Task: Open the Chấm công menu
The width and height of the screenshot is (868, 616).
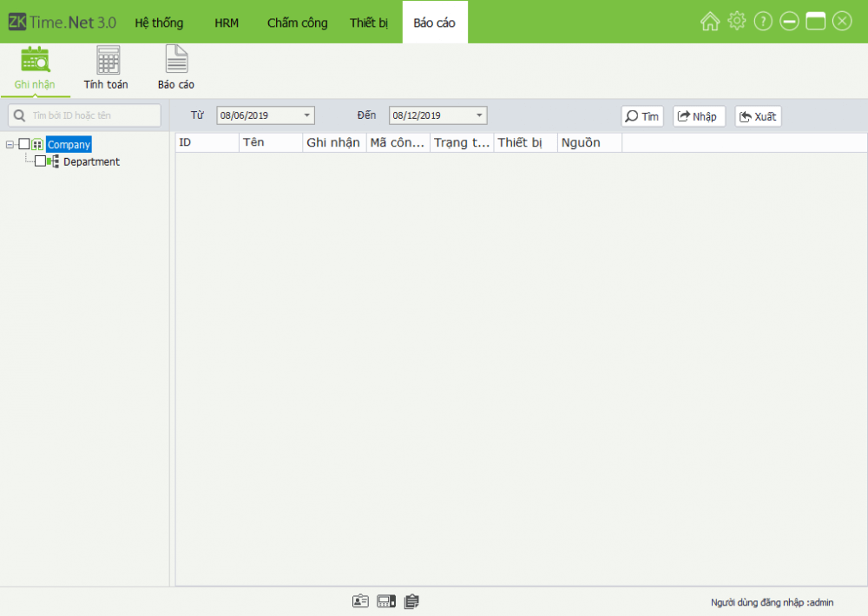Action: [297, 23]
